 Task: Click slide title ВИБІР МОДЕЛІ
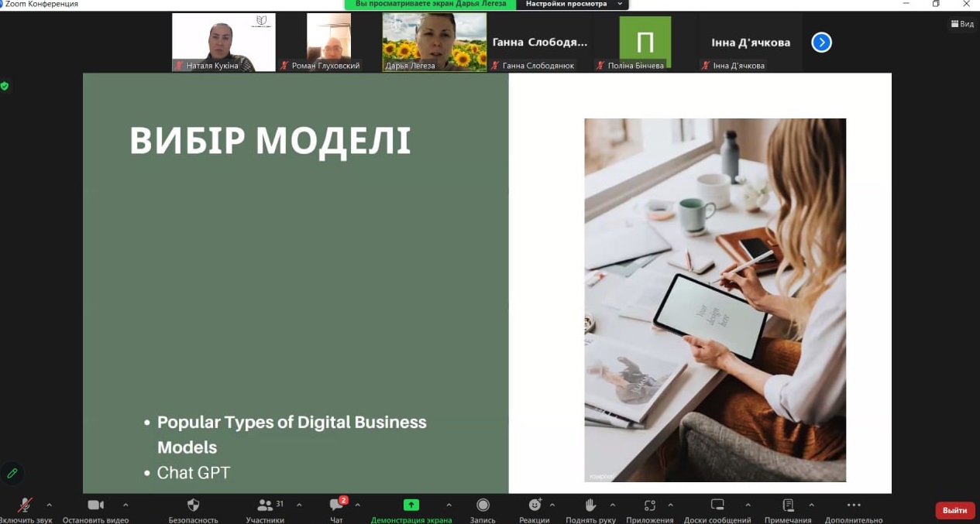[270, 141]
